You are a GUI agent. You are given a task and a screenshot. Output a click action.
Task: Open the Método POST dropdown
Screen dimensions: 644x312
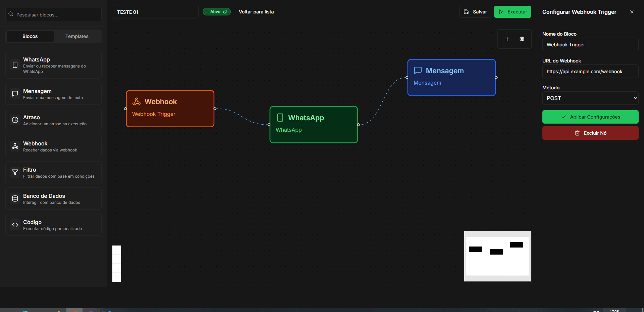pyautogui.click(x=590, y=98)
